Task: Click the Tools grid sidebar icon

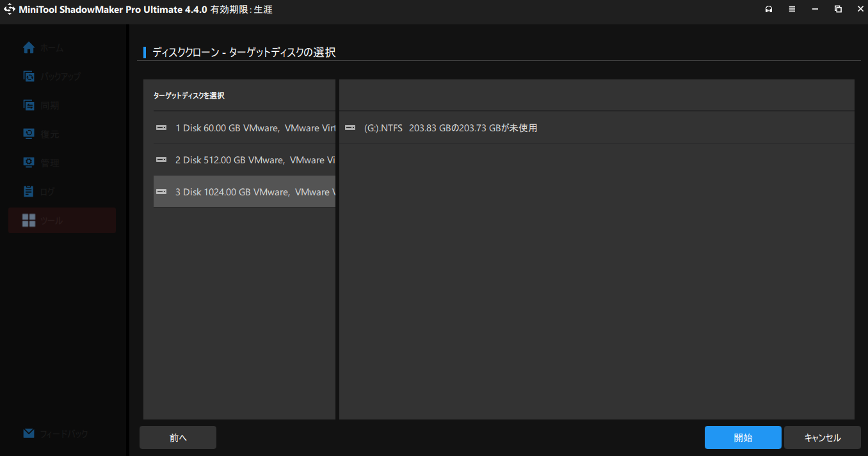Action: [29, 220]
